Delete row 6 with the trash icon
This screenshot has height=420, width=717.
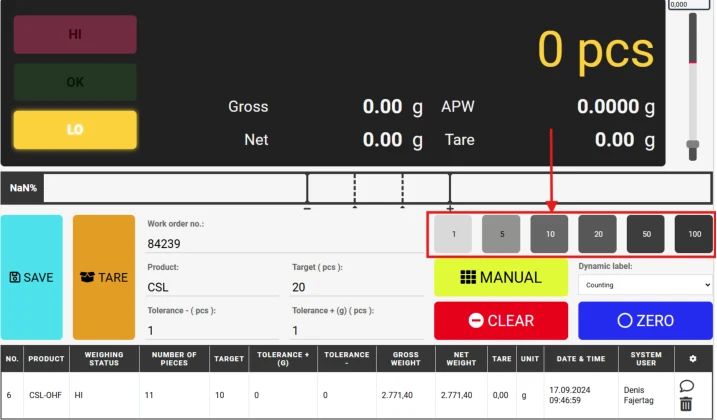pyautogui.click(x=685, y=404)
